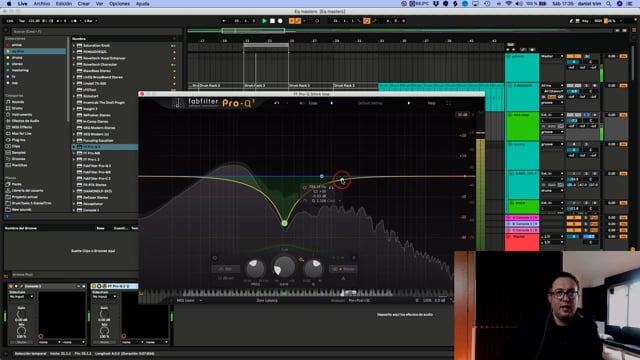Click the FREQ knob in Pro-Q 3
Image resolution: width=640 pixels, height=360 pixels.
point(255,268)
